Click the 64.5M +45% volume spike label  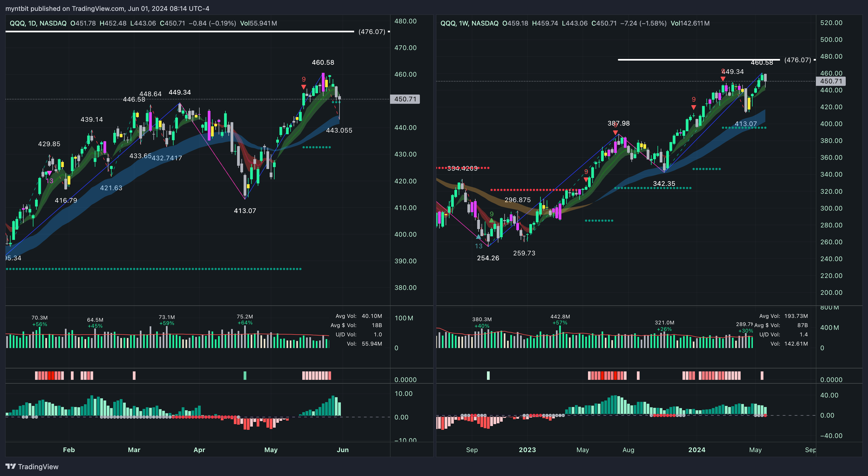click(x=95, y=323)
